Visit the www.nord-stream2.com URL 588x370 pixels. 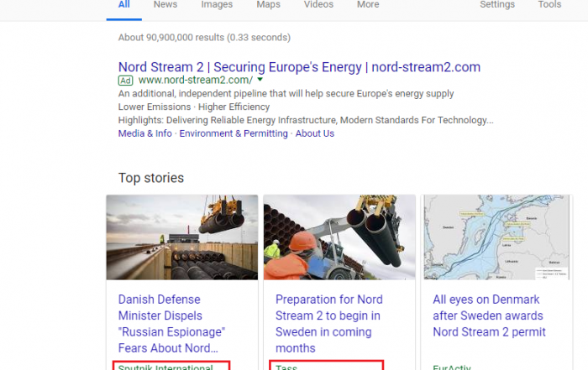click(x=196, y=81)
